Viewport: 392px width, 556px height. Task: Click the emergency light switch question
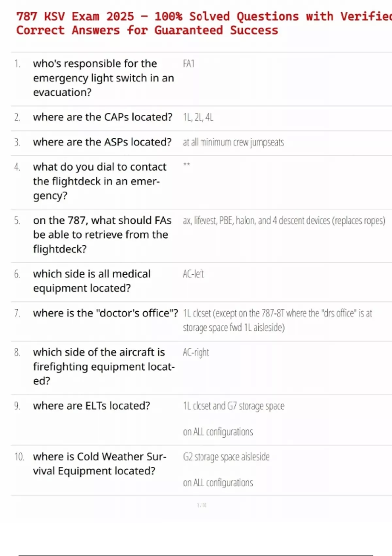click(103, 78)
